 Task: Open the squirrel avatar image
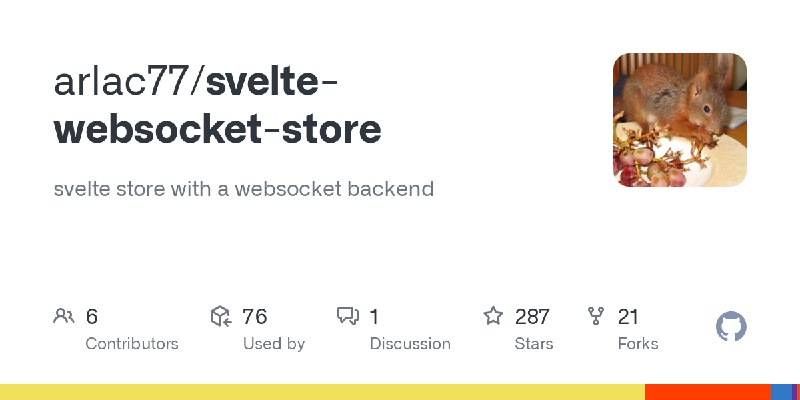pyautogui.click(x=680, y=120)
